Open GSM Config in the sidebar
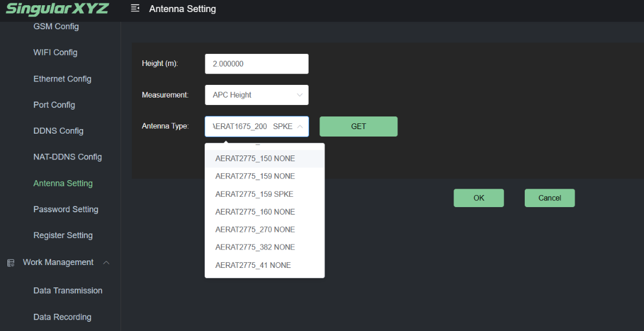The image size is (644, 331). [x=56, y=26]
